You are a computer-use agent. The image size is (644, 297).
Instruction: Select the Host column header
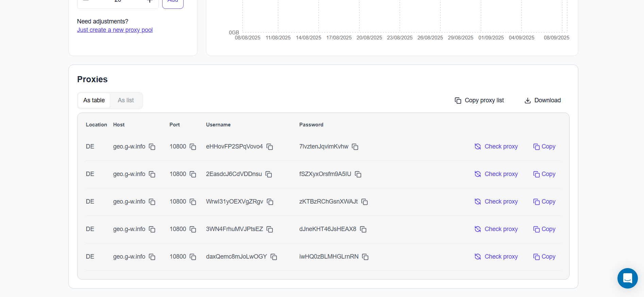coord(119,125)
